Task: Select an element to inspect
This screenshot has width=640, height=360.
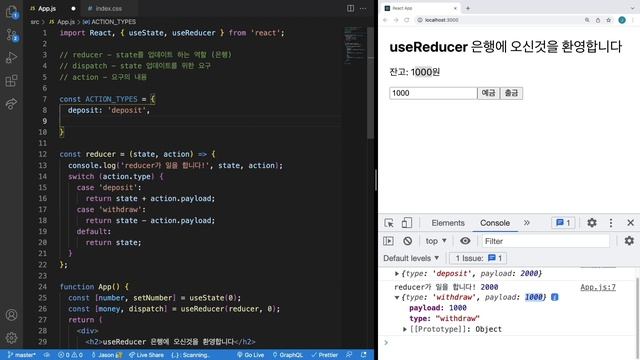Action: pos(389,222)
